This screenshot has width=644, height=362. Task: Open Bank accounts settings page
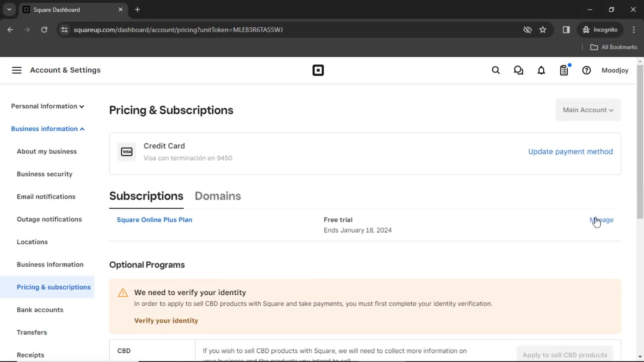[40, 309]
